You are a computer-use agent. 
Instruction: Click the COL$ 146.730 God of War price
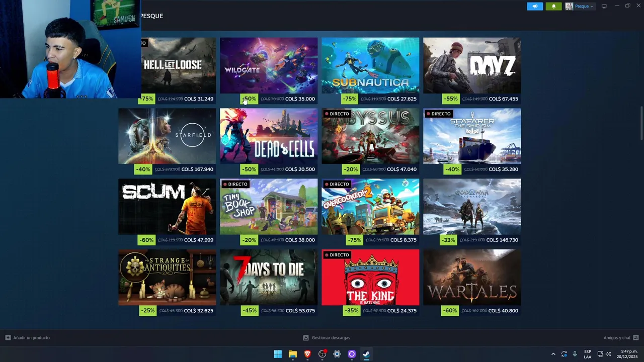[x=502, y=240]
